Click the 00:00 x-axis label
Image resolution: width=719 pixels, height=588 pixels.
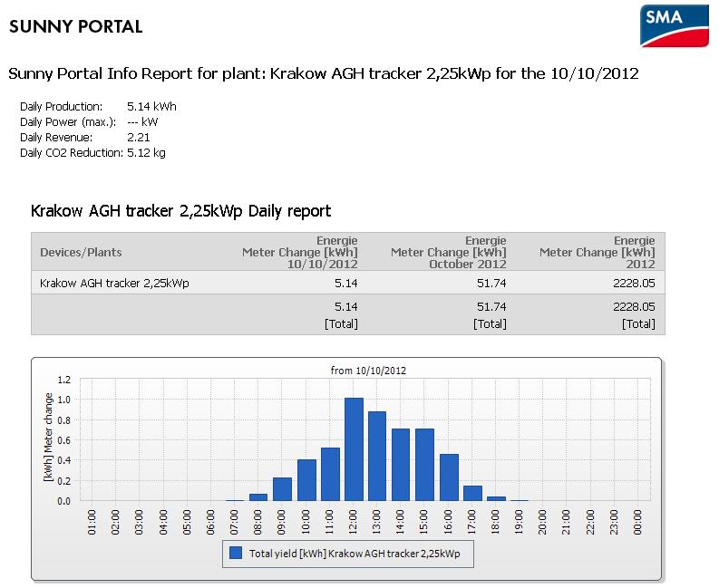click(637, 522)
